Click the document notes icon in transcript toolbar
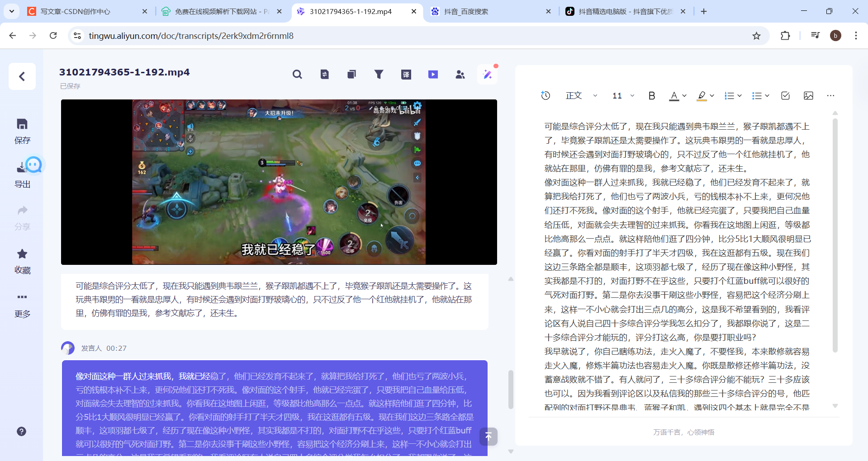Image resolution: width=868 pixels, height=461 pixels. (x=325, y=75)
